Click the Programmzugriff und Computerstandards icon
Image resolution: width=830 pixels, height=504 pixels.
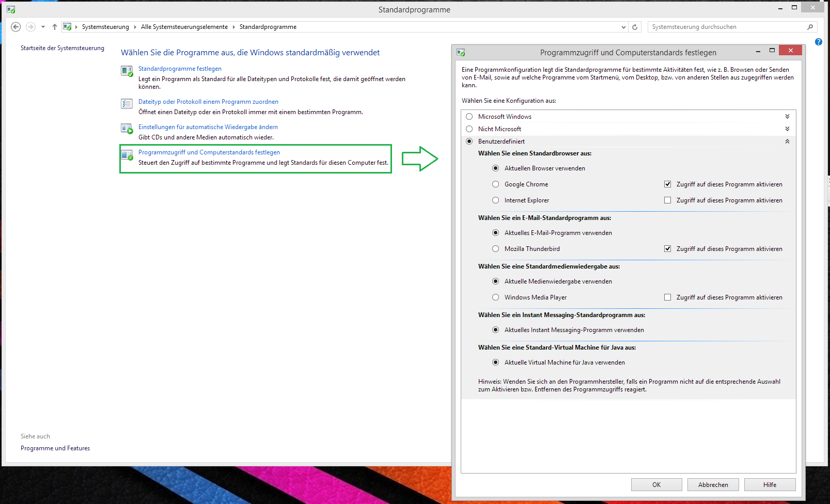(127, 154)
